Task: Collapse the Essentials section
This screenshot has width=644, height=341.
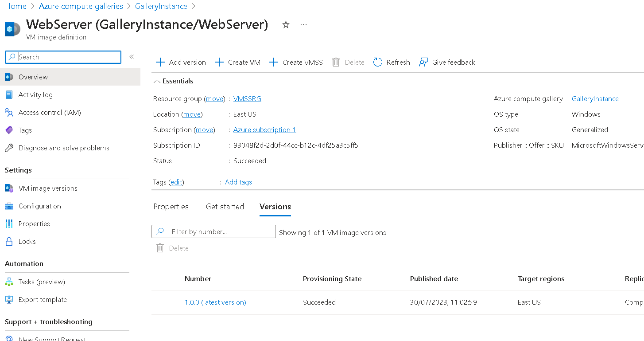Action: (173, 81)
